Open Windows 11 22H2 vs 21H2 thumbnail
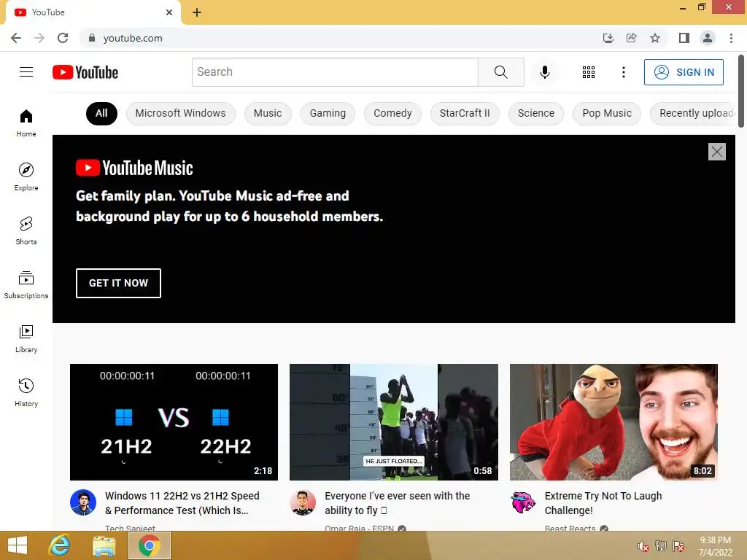Viewport: 747px width, 560px height. coord(174,422)
